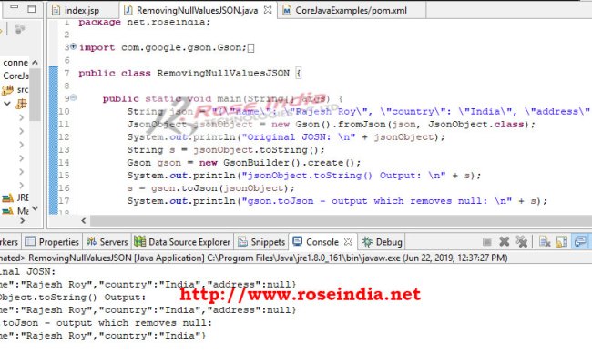Toggle the Scroll Lock icon in Console
Viewport: 592px width, 364px height.
coord(562,241)
